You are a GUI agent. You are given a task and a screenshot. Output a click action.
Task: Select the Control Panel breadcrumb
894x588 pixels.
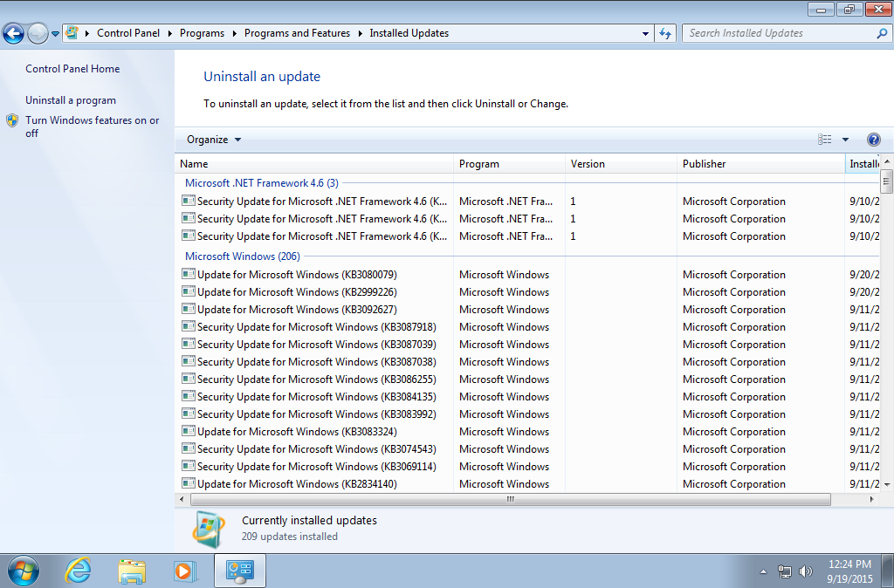128,33
